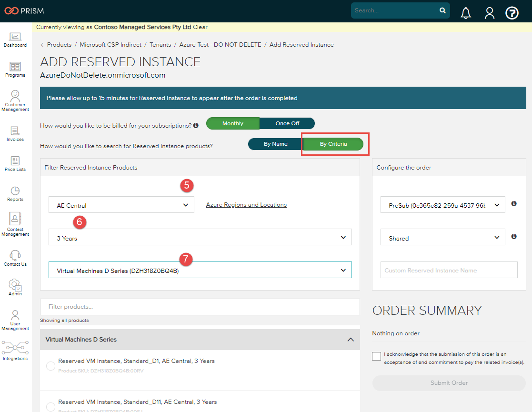Click the user profile icon
The width and height of the screenshot is (532, 412).
coord(489,13)
